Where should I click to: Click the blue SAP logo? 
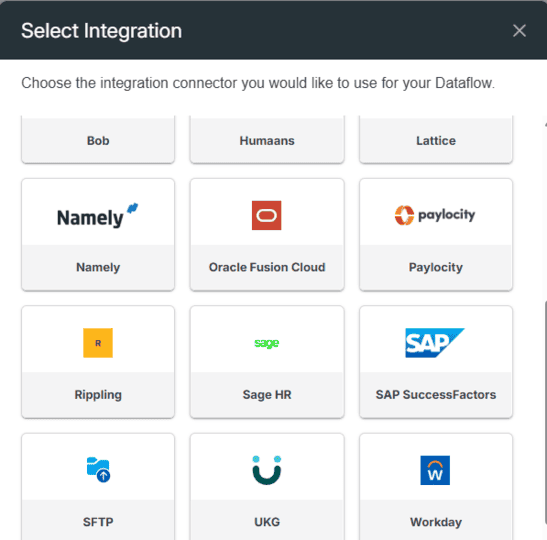435,343
